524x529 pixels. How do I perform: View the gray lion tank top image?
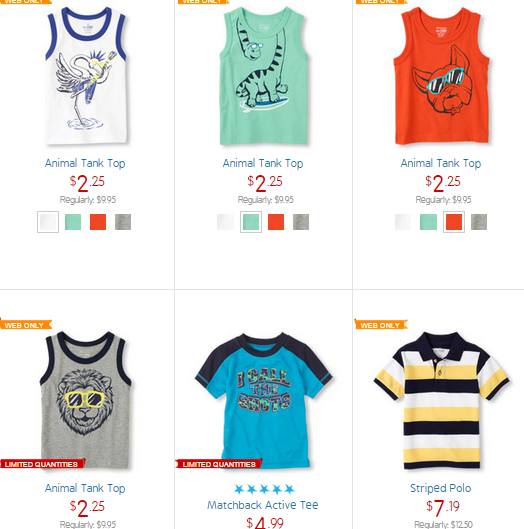pos(86,400)
